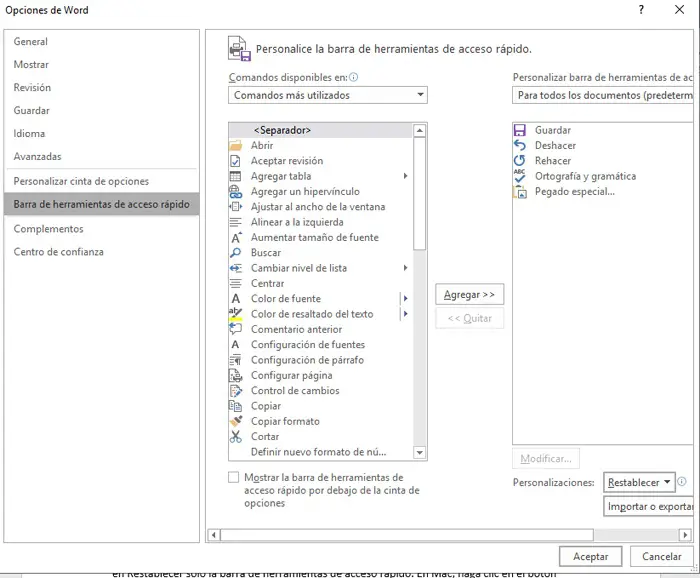Image resolution: width=700 pixels, height=578 pixels.
Task: Click the Copiar formato brush icon
Action: (235, 421)
